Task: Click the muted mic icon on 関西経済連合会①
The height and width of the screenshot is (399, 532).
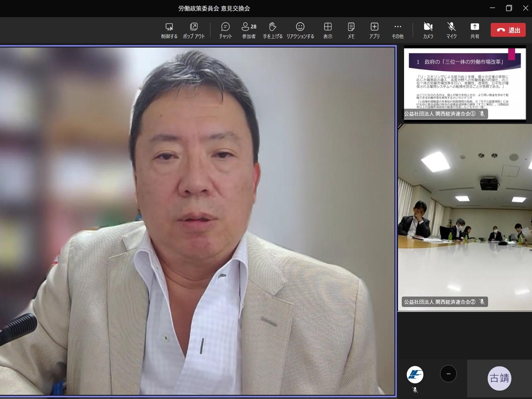Action: pos(482,114)
